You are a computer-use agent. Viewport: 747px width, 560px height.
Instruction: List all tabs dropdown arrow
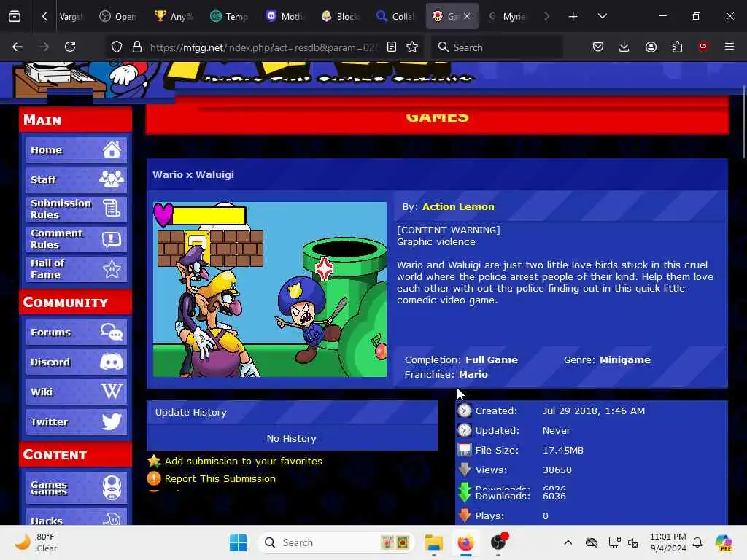click(602, 16)
